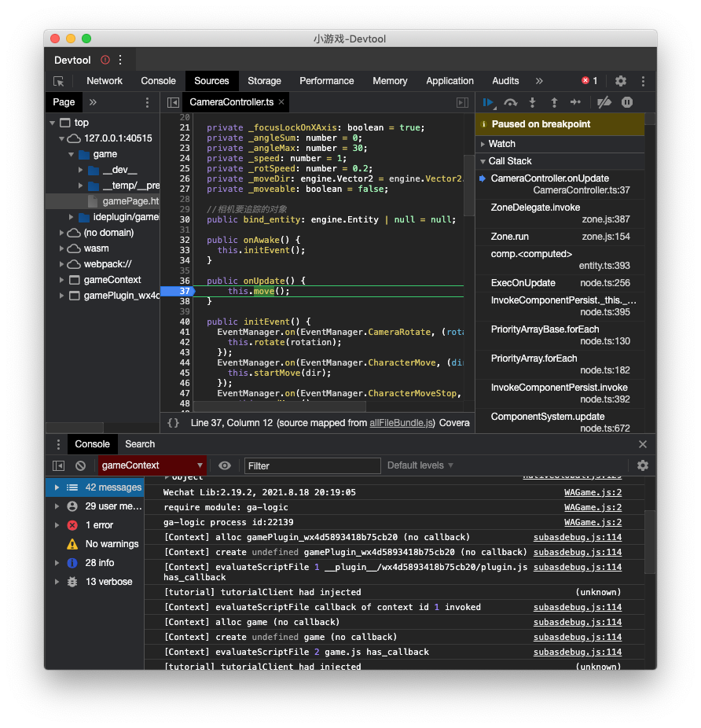Expand the wasm node
Viewport: 701px width, 728px height.
click(x=61, y=249)
